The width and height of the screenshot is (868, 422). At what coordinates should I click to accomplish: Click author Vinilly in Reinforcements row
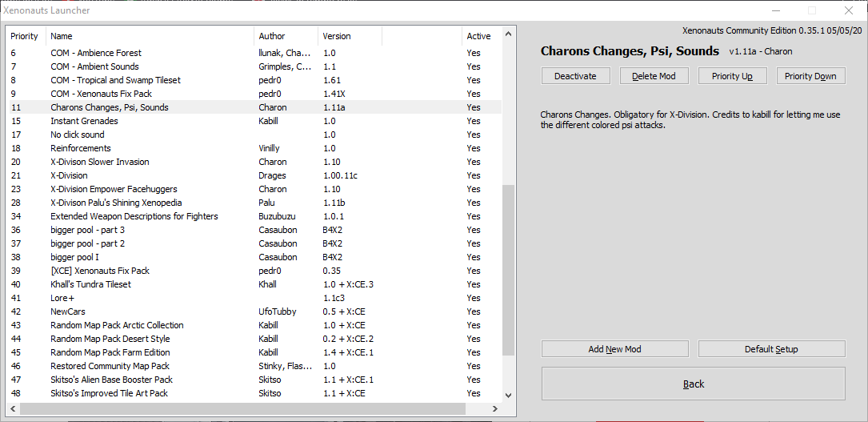click(x=270, y=148)
